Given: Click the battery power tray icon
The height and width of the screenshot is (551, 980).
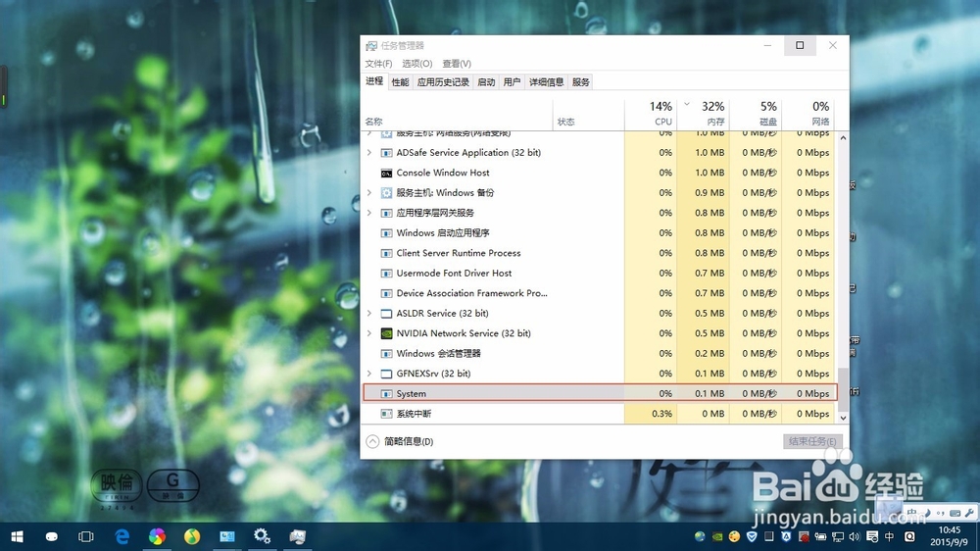Looking at the screenshot, I should tap(820, 536).
